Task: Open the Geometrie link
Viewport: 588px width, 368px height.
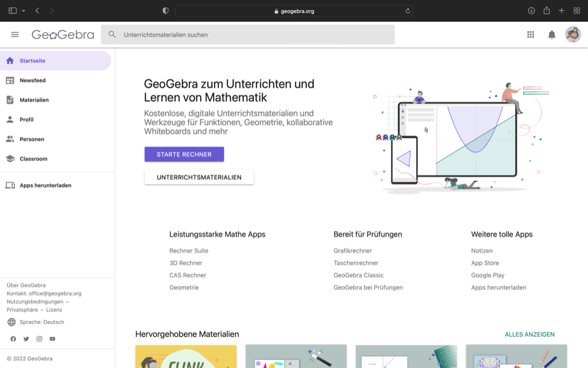Action: coord(183,287)
